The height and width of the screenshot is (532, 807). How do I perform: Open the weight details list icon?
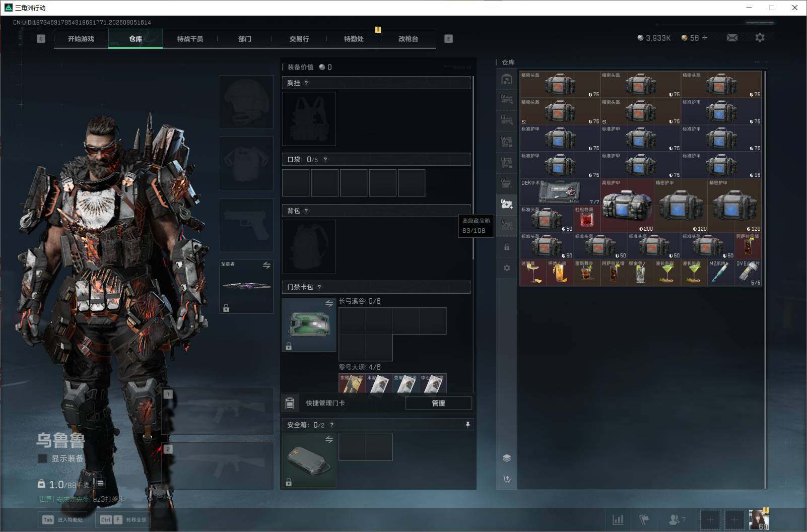[100, 484]
